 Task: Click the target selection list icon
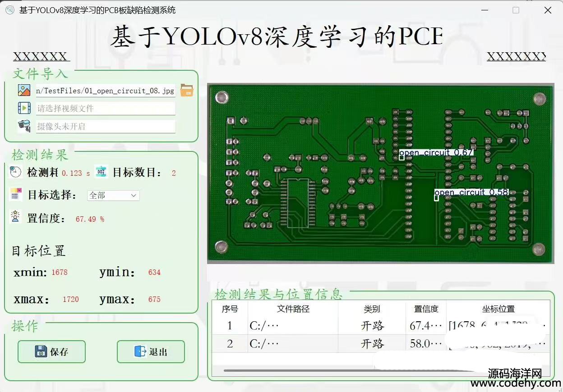pyautogui.click(x=15, y=194)
